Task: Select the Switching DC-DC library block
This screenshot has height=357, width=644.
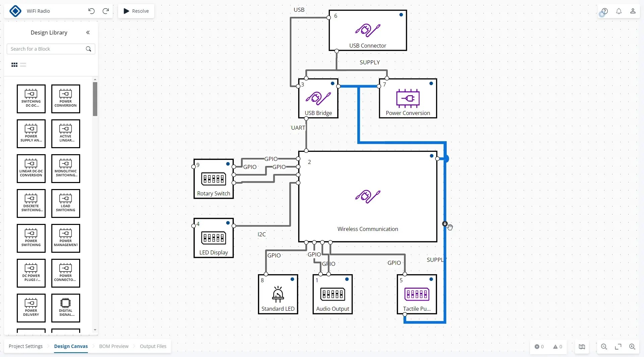Action: click(x=31, y=99)
